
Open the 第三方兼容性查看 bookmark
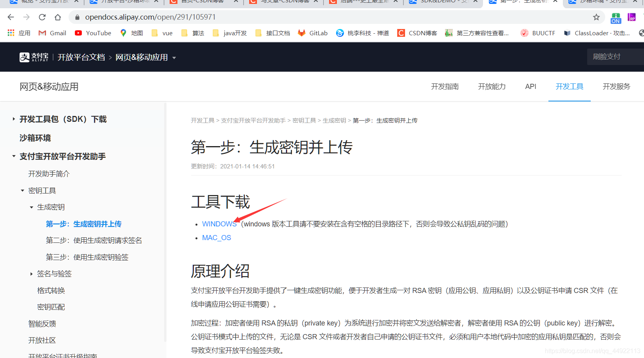(477, 33)
